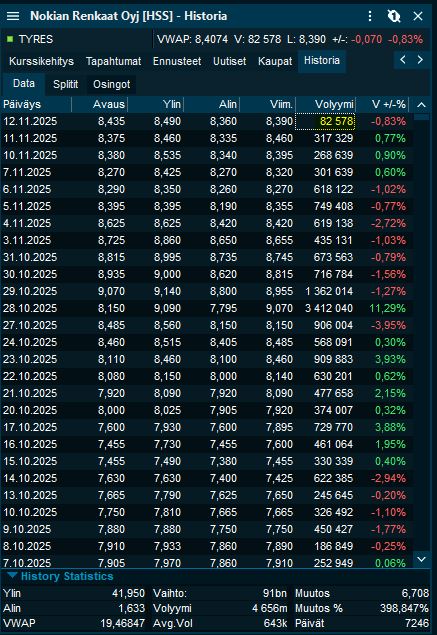Switch to the Splitit sub-tab
The height and width of the screenshot is (635, 437).
pos(65,84)
